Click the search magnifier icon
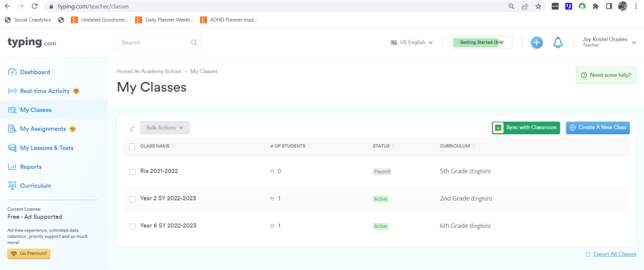 coord(194,43)
